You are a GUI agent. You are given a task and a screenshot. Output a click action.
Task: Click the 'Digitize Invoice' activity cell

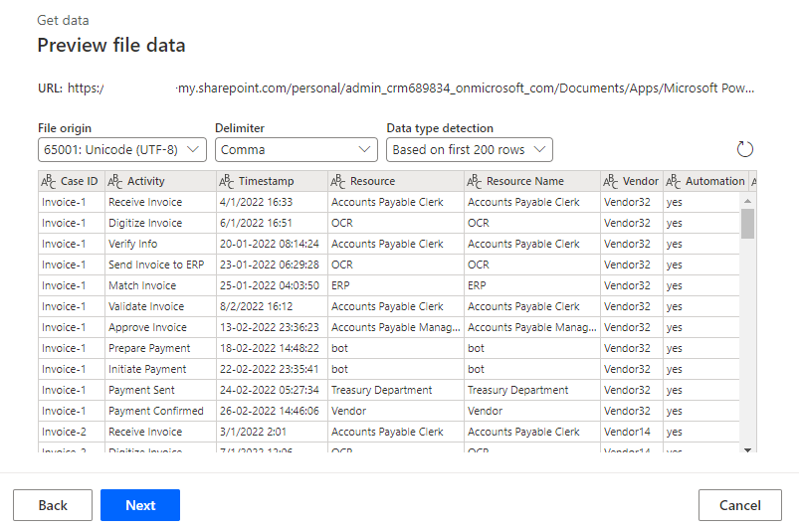pos(160,223)
